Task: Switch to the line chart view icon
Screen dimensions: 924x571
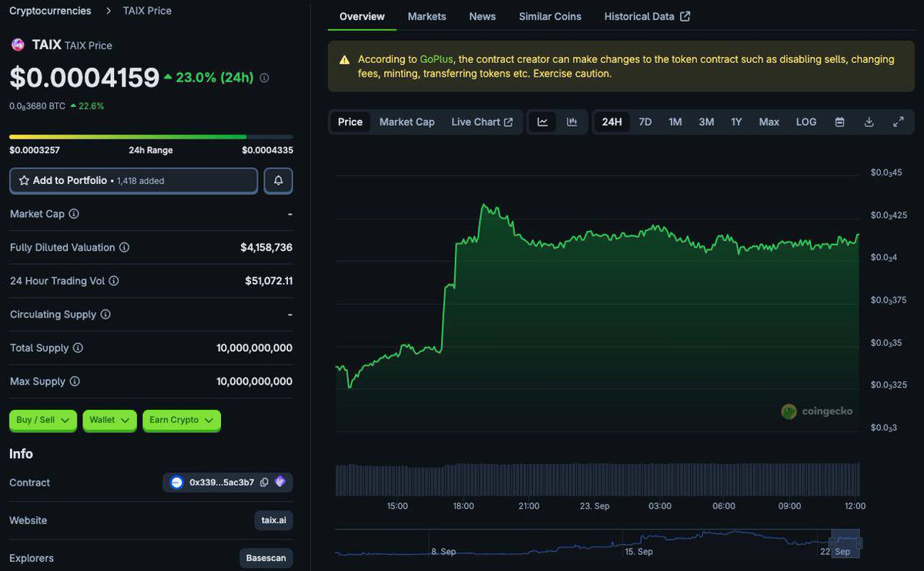Action: [543, 122]
